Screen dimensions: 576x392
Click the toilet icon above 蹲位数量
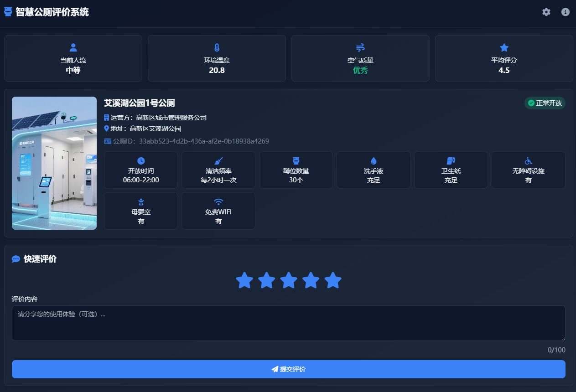(x=296, y=160)
